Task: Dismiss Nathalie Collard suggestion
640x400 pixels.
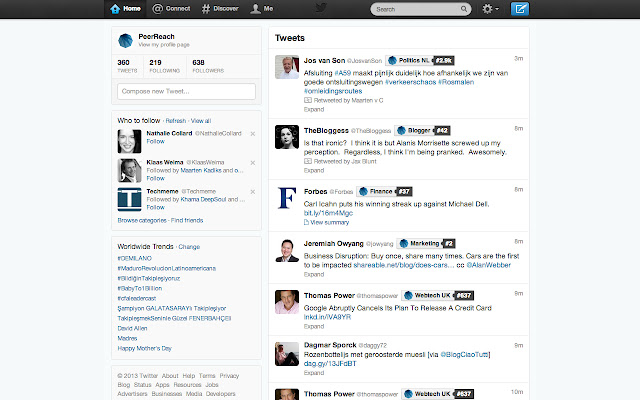Action: [x=253, y=133]
